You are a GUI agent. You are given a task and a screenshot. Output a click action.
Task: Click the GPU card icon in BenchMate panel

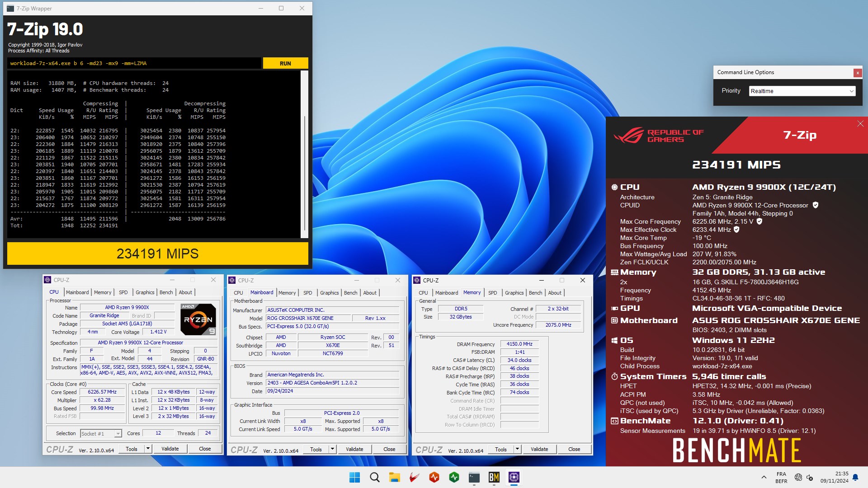click(614, 308)
